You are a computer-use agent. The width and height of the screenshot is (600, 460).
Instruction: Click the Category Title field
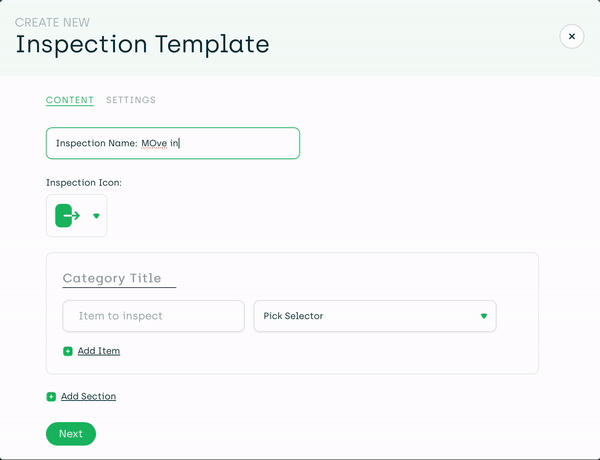119,279
